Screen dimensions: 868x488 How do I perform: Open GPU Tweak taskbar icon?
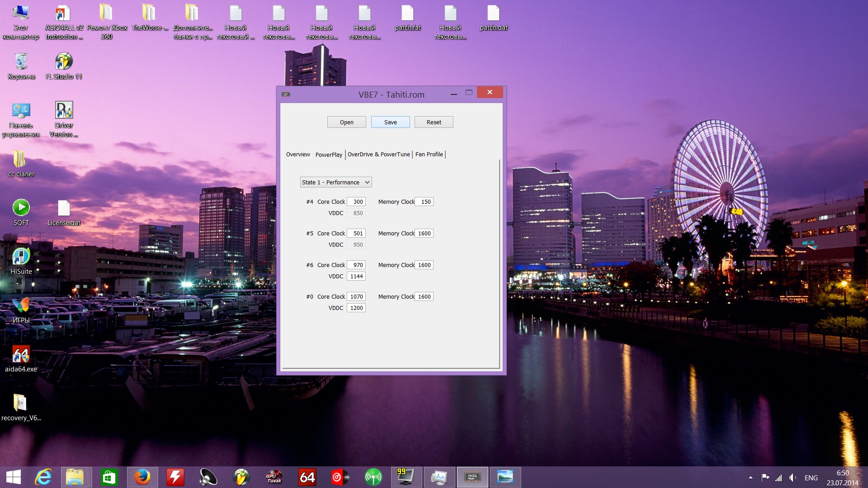274,477
